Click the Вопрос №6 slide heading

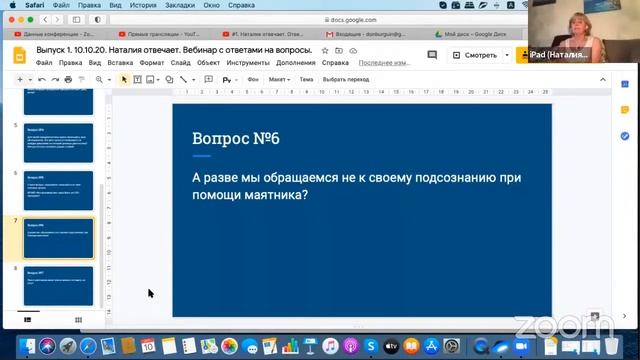pyautogui.click(x=236, y=138)
